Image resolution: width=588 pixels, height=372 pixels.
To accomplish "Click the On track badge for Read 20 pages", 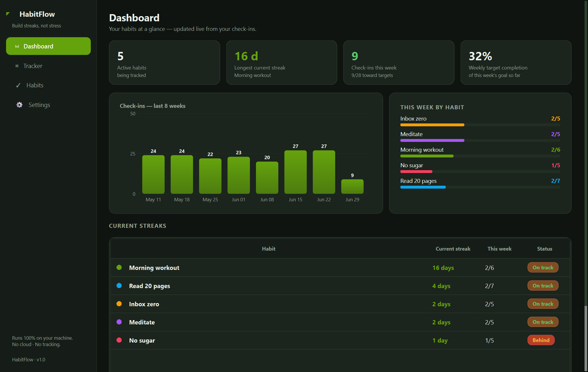I will [543, 285].
